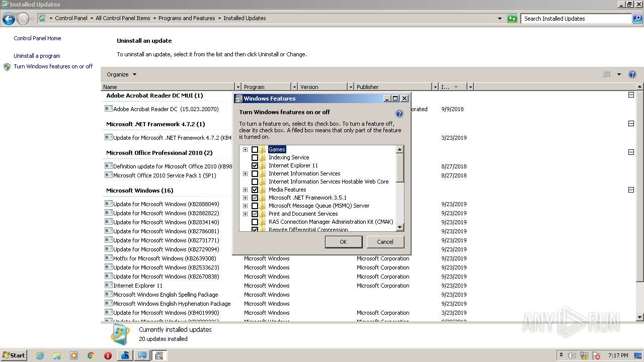
Task: Check the Games feature checkbox
Action: coord(255,149)
